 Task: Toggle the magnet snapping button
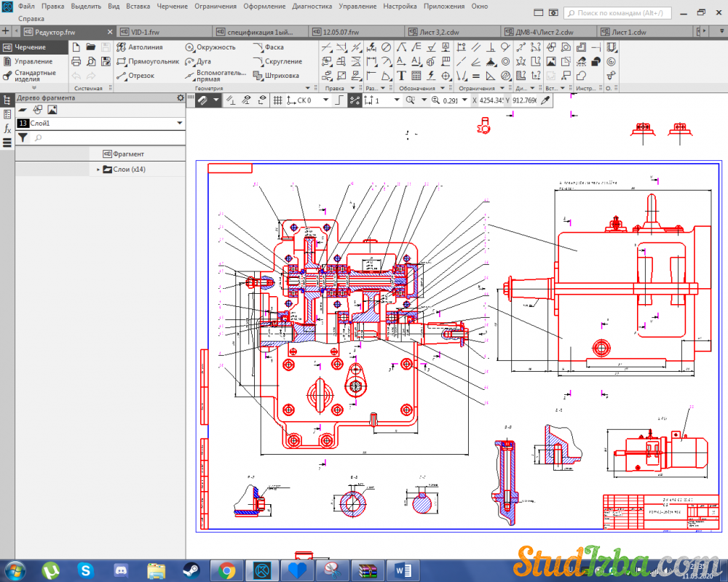click(204, 100)
